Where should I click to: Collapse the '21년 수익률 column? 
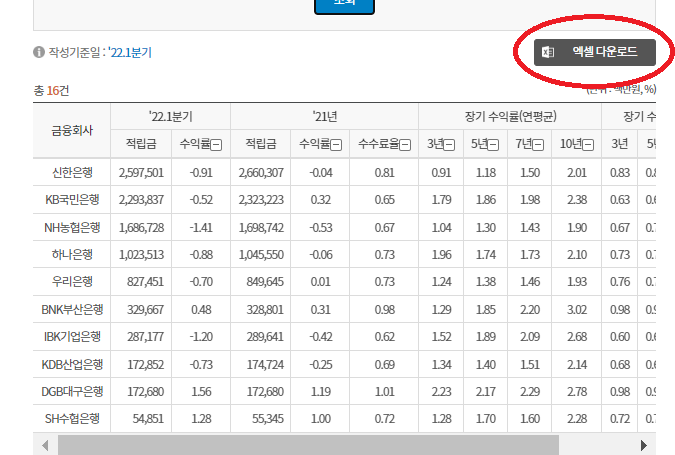[x=336, y=145]
